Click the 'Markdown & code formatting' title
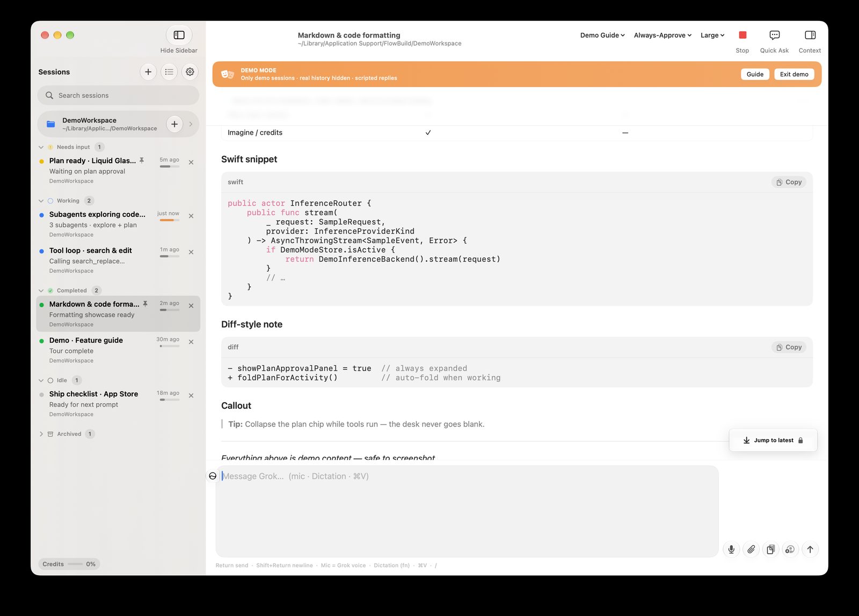Screen dimensions: 859x616 click(x=349, y=35)
